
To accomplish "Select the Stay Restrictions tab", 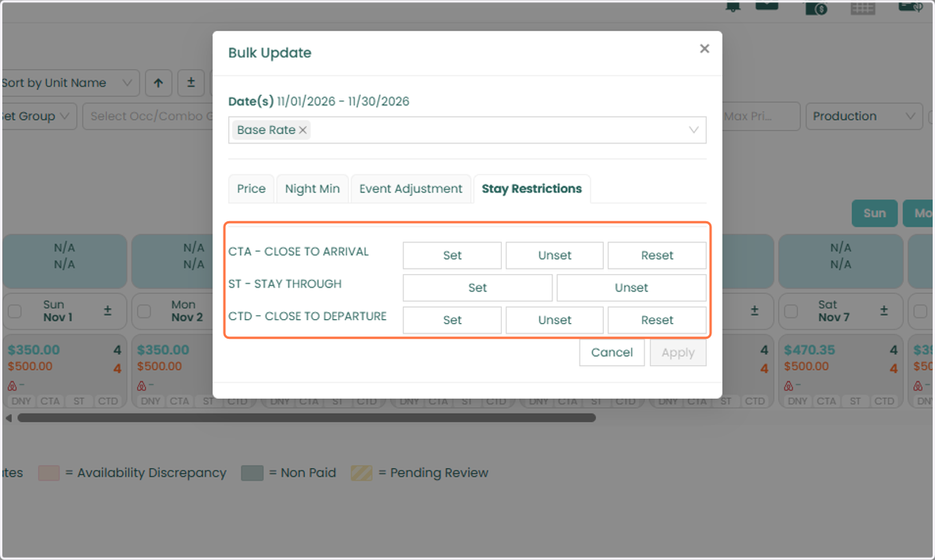I will [x=532, y=188].
